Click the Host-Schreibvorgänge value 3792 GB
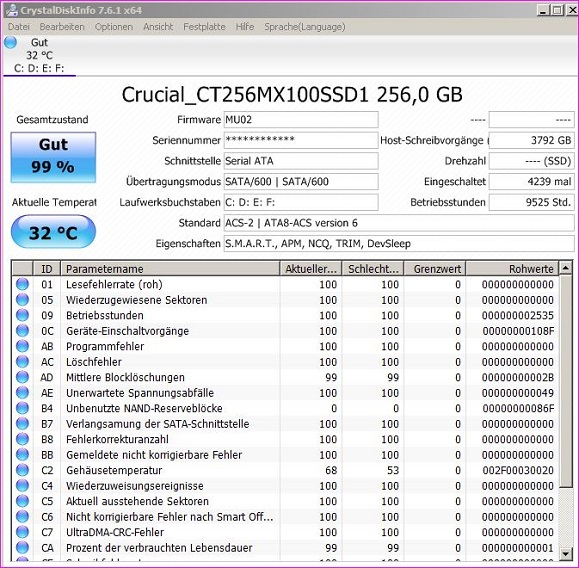This screenshot has height=568, width=579. tap(531, 140)
